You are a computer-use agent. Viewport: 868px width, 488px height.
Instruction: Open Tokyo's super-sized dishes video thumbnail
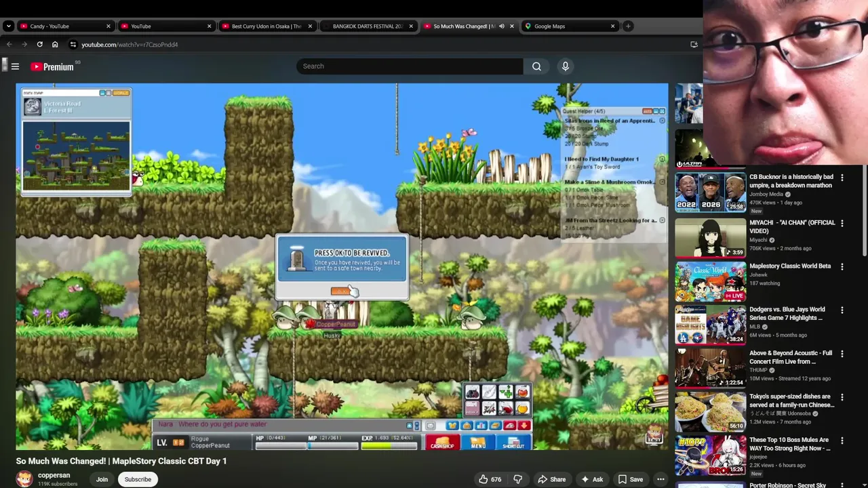(710, 412)
